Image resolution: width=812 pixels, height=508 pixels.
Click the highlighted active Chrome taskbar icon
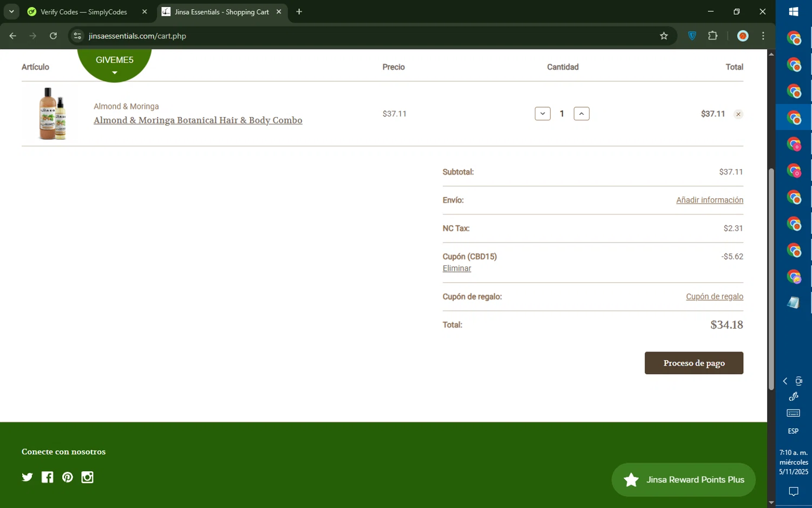(x=794, y=118)
